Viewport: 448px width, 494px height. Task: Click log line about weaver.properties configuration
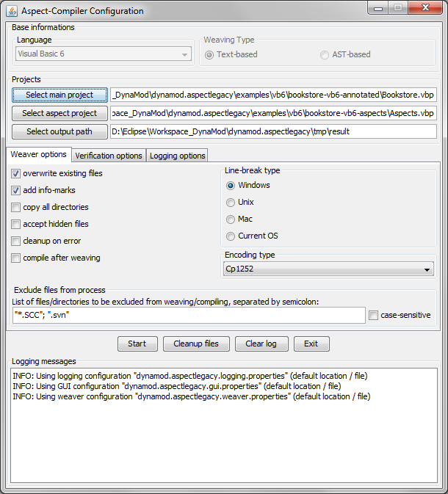(192, 396)
